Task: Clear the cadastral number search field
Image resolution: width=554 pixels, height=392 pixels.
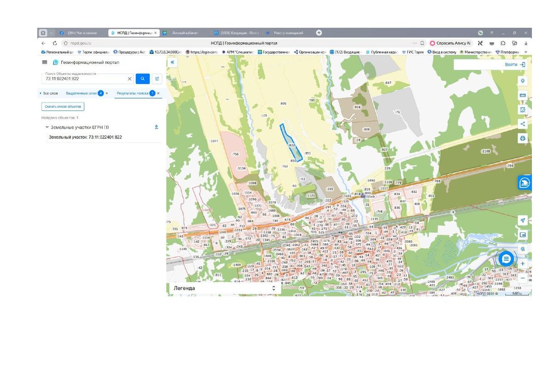Action: coord(129,79)
